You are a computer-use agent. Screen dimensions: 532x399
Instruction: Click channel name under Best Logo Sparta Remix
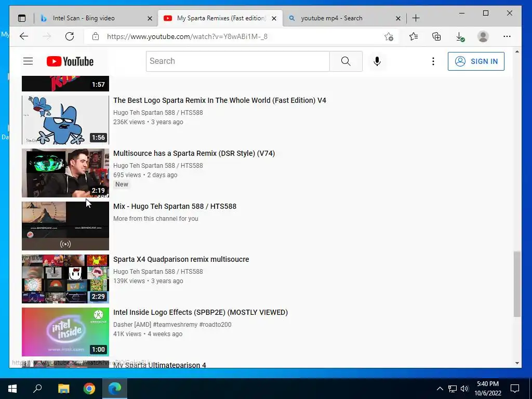(158, 113)
